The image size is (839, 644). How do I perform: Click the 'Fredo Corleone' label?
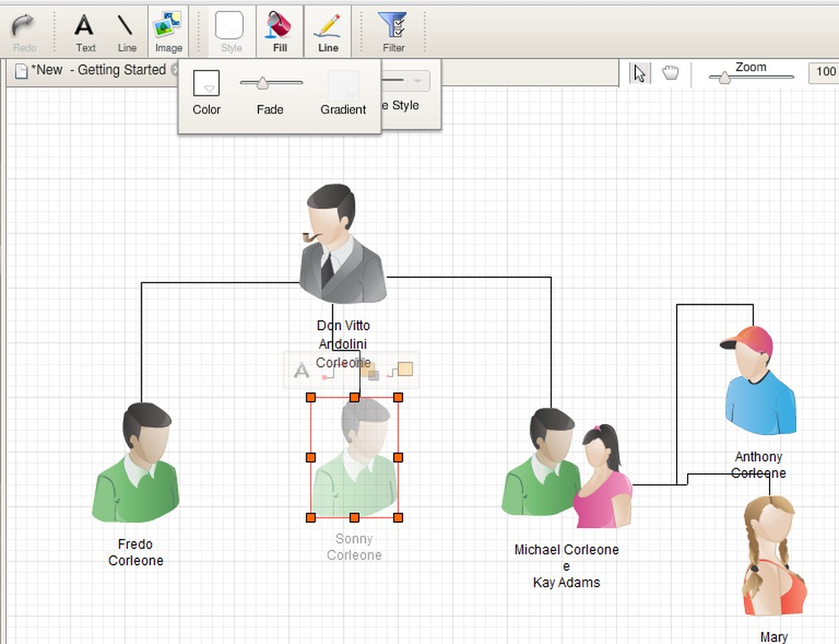(x=136, y=553)
